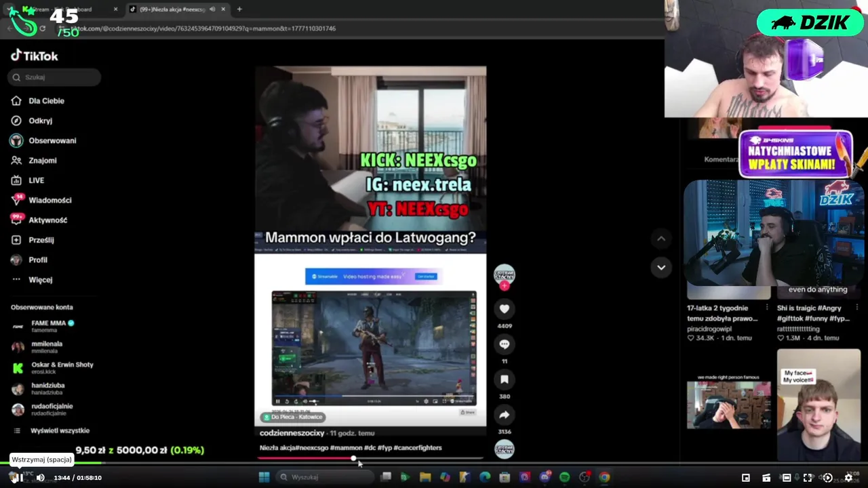Open the Znajomi section
The image size is (868, 488).
tap(34, 161)
